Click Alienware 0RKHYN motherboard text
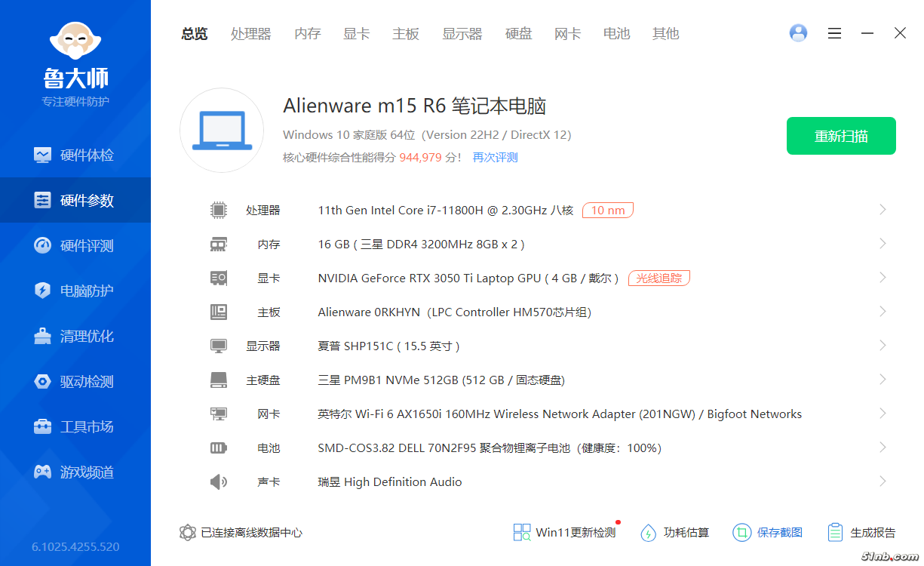Image resolution: width=924 pixels, height=566 pixels. click(455, 312)
